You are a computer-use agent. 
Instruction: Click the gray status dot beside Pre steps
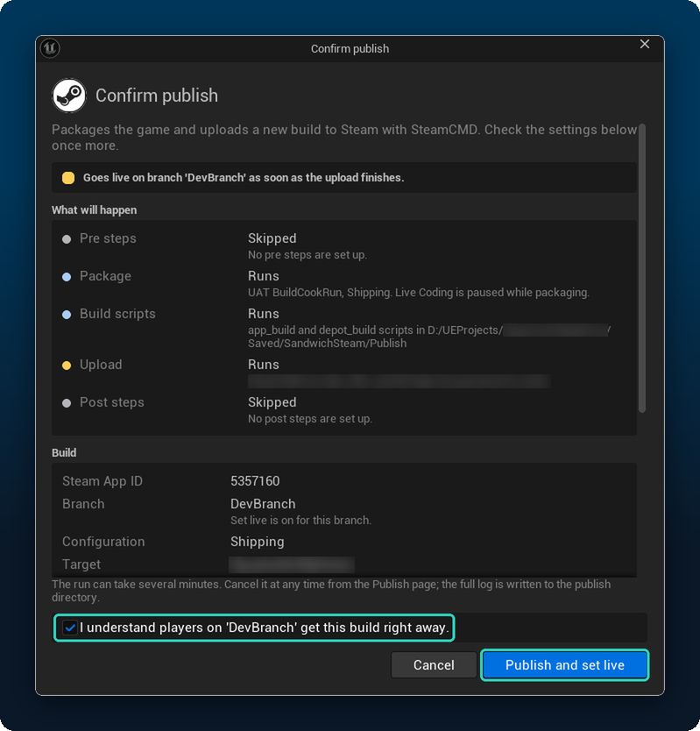[67, 239]
